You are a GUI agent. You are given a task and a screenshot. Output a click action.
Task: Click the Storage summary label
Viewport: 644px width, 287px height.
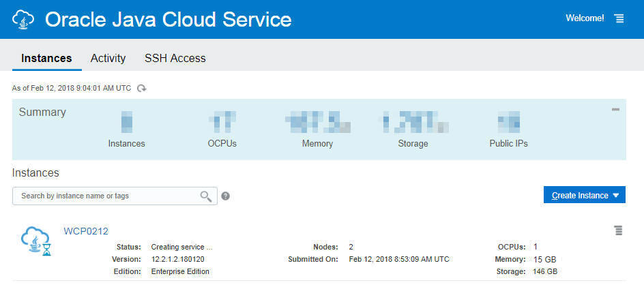tap(413, 144)
